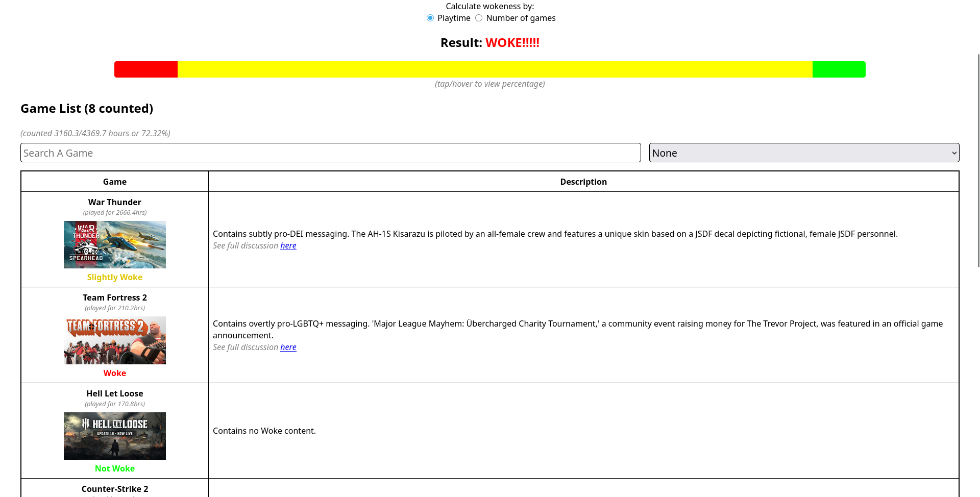The width and height of the screenshot is (980, 497).
Task: Click into the Search A Game field
Action: pos(330,153)
